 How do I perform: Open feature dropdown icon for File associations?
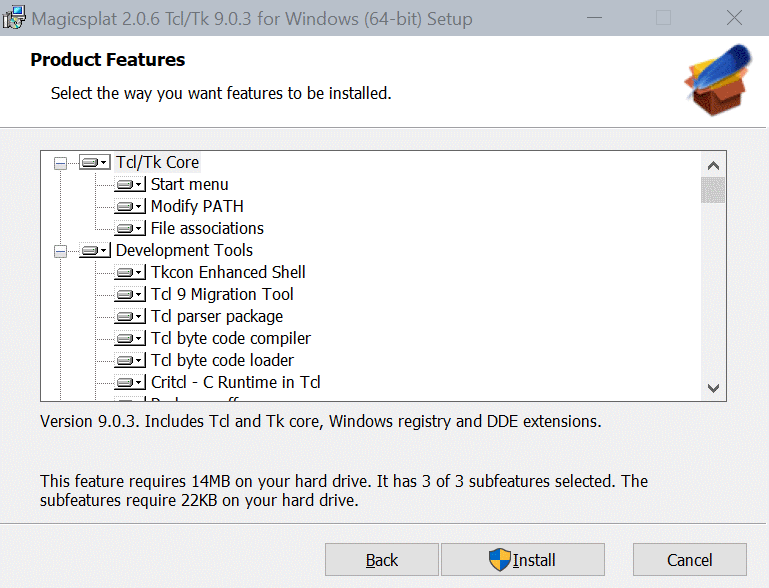pos(130,229)
